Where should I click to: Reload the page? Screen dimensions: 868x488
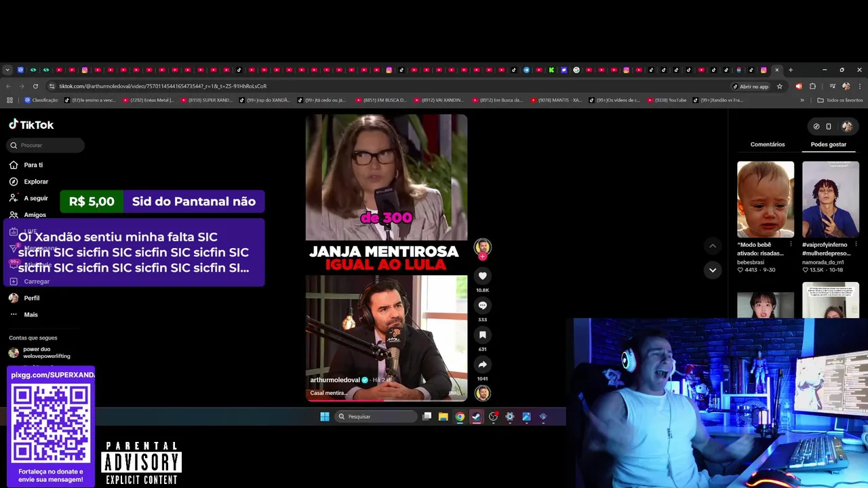[x=35, y=86]
